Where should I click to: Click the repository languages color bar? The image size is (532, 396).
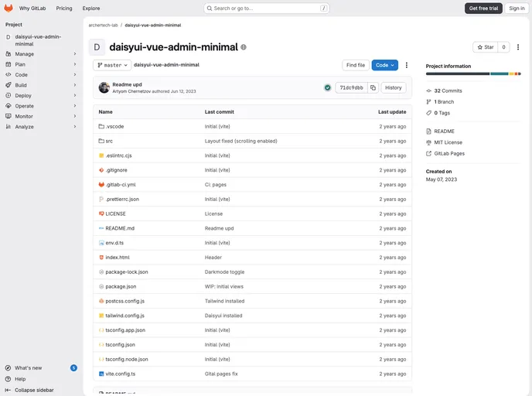click(x=473, y=73)
